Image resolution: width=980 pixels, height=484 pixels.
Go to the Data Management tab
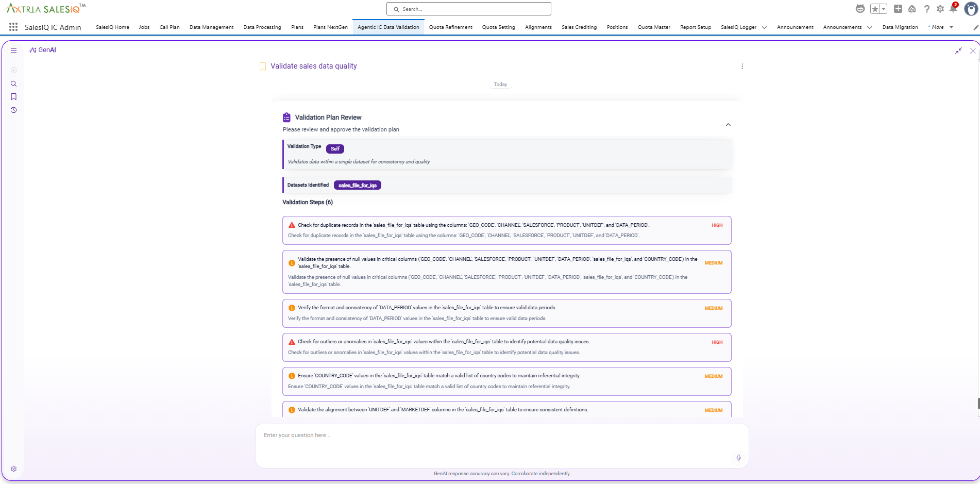tap(211, 27)
